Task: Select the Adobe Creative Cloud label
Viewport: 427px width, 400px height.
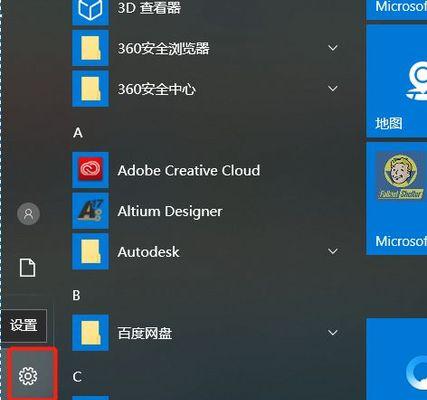Action: click(x=189, y=170)
